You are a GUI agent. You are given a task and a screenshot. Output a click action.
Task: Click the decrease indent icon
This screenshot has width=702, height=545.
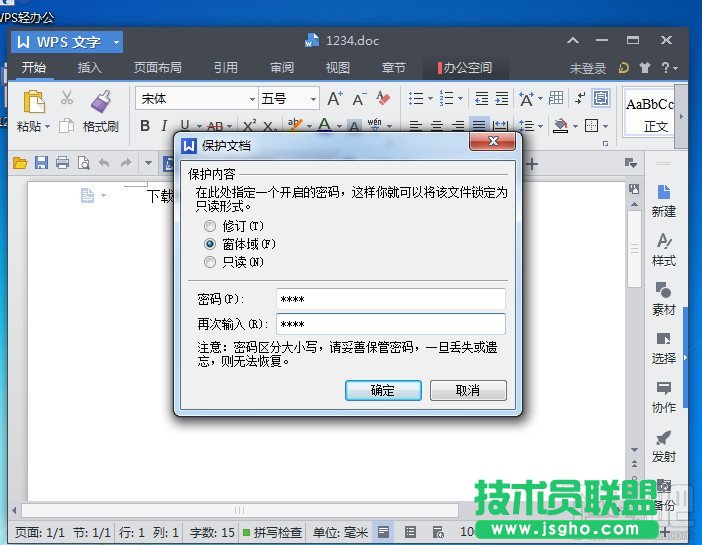click(482, 98)
